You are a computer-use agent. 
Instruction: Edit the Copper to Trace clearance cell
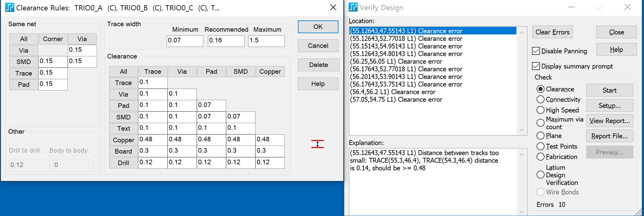152,140
